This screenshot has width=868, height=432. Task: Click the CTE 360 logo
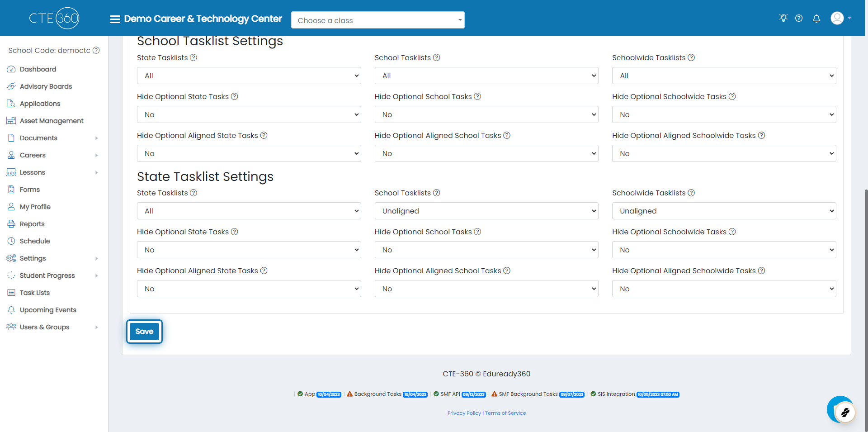click(x=54, y=18)
